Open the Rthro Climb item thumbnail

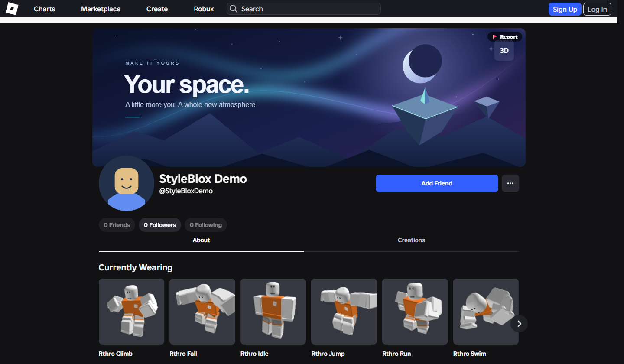click(131, 312)
